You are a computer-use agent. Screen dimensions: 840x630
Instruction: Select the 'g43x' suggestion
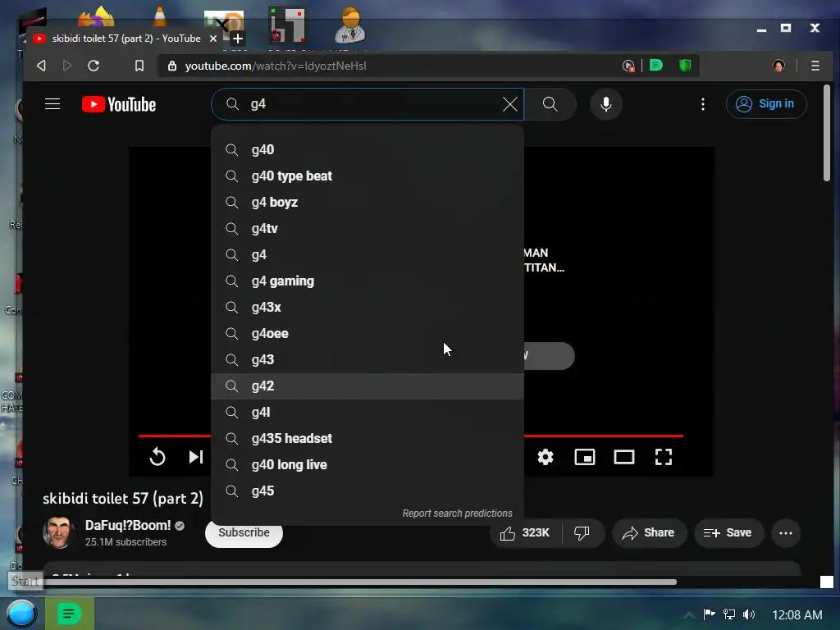pyautogui.click(x=367, y=307)
